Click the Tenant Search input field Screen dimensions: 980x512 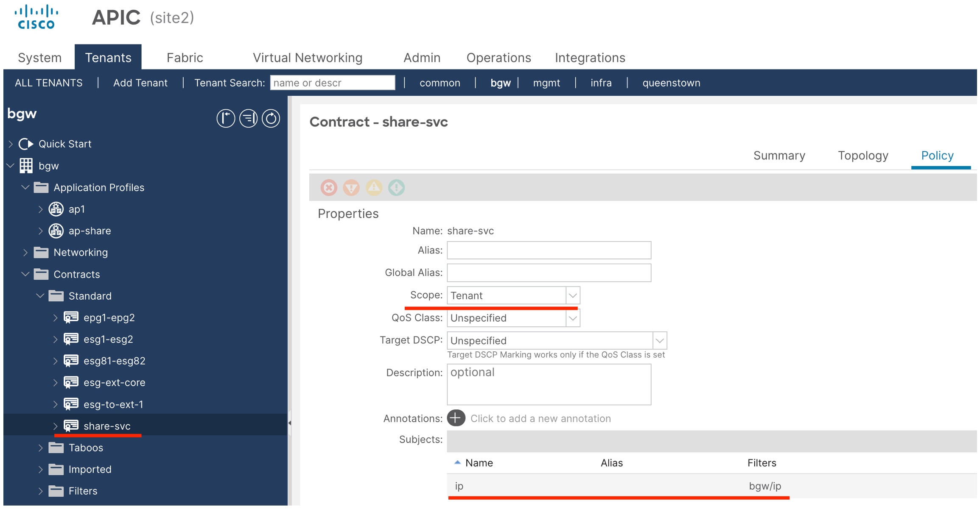tap(333, 83)
